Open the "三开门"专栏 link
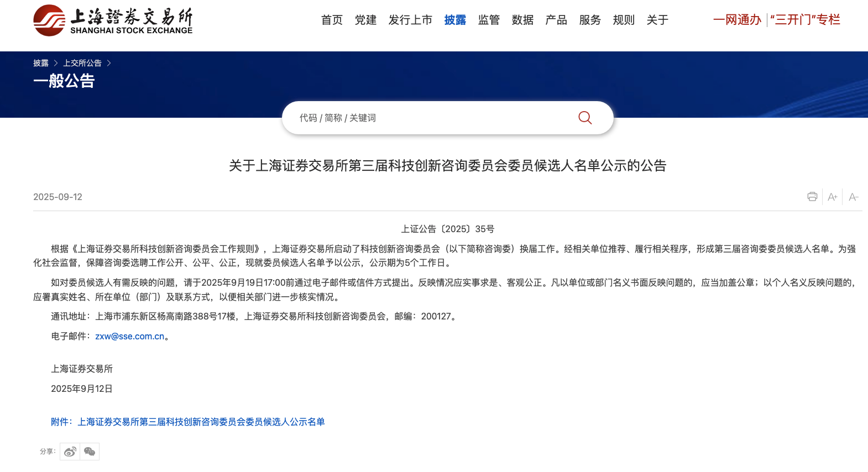This screenshot has width=868, height=472. pos(805,20)
